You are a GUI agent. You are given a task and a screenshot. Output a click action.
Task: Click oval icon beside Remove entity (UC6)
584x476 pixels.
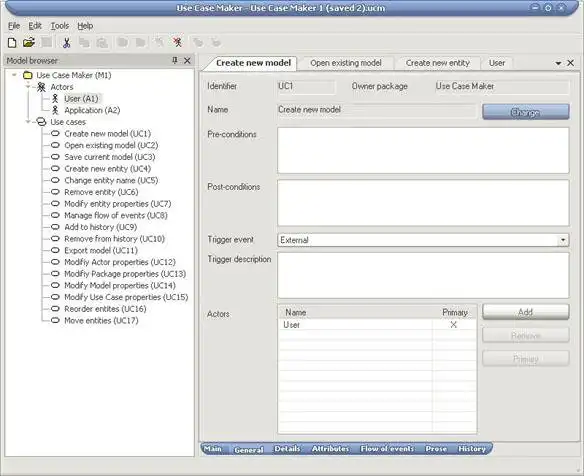(55, 192)
